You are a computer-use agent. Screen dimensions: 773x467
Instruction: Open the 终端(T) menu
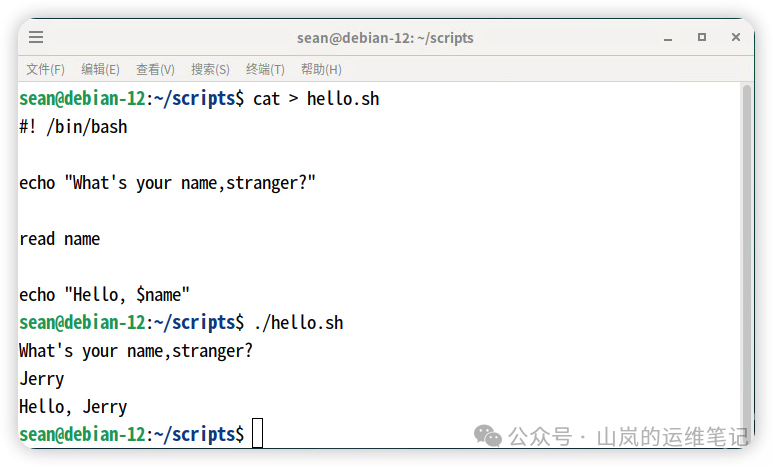(265, 69)
